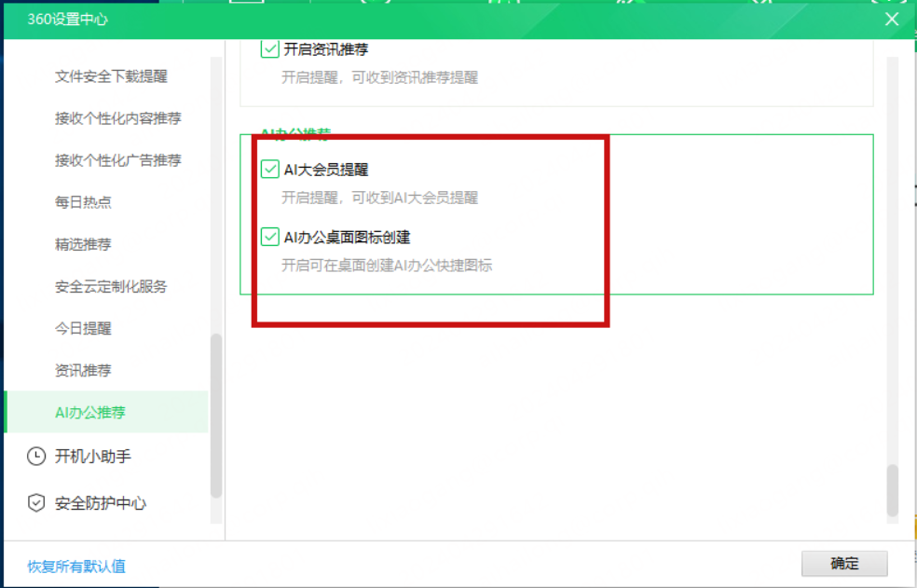
Task: Click the description 开启提醒，可收到资讯推荐提醒
Action: (x=380, y=77)
